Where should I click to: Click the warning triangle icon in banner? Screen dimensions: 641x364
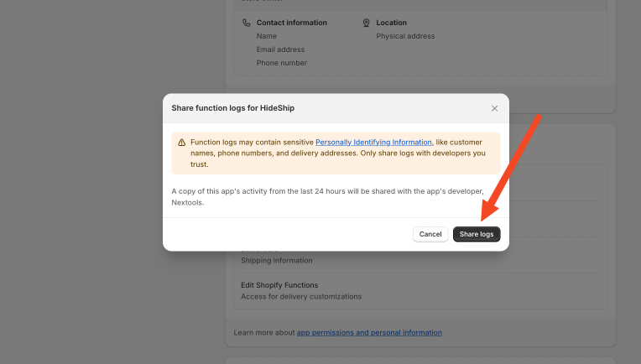[181, 143]
